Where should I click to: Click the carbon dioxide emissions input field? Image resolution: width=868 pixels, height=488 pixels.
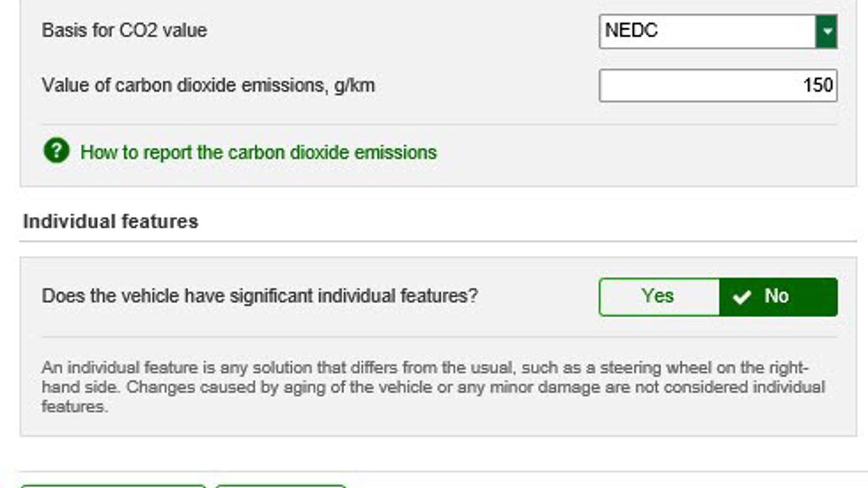tap(718, 86)
